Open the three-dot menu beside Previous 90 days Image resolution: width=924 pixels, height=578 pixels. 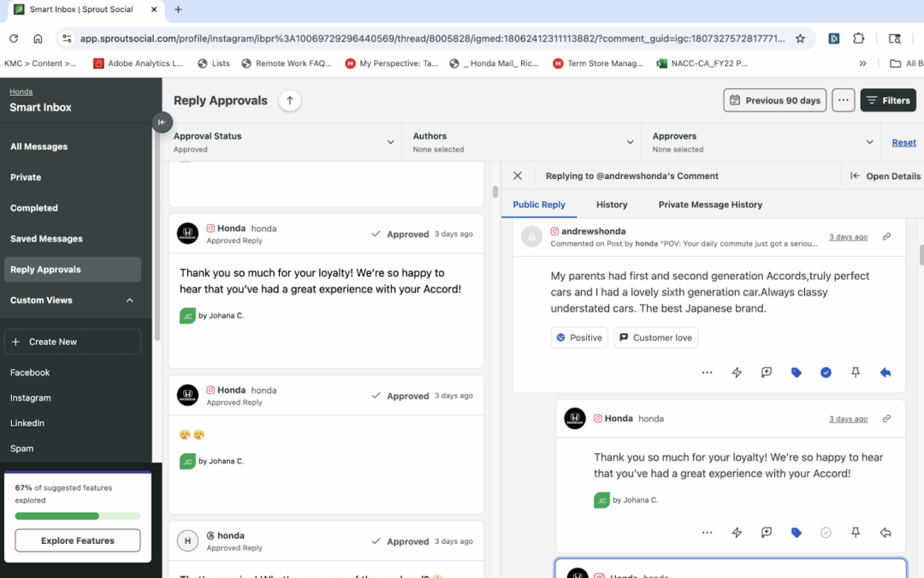843,100
